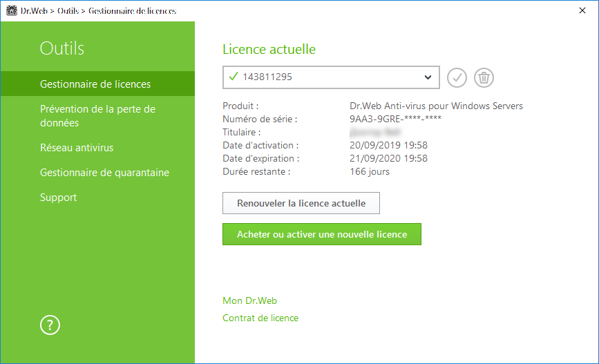Viewport: 599px width, 364px height.
Task: Open the Contrat de licence link
Action: pyautogui.click(x=260, y=318)
